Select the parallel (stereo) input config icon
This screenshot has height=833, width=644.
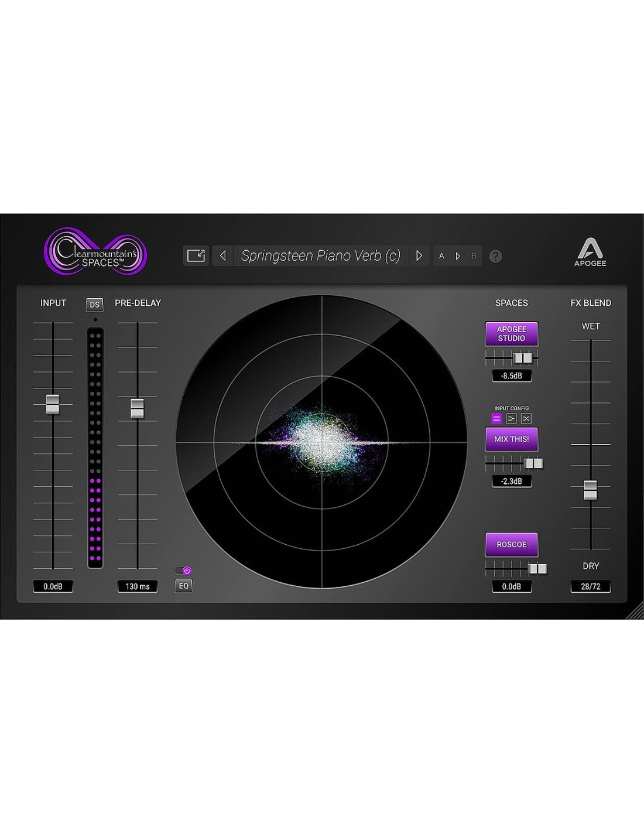(496, 419)
